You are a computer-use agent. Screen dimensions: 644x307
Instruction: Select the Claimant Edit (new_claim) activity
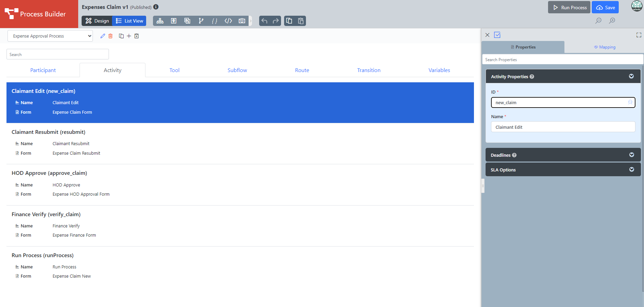pyautogui.click(x=240, y=102)
